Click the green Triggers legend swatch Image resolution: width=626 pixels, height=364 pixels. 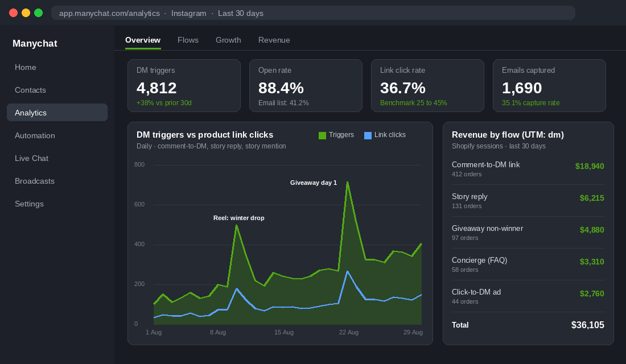pyautogui.click(x=322, y=136)
